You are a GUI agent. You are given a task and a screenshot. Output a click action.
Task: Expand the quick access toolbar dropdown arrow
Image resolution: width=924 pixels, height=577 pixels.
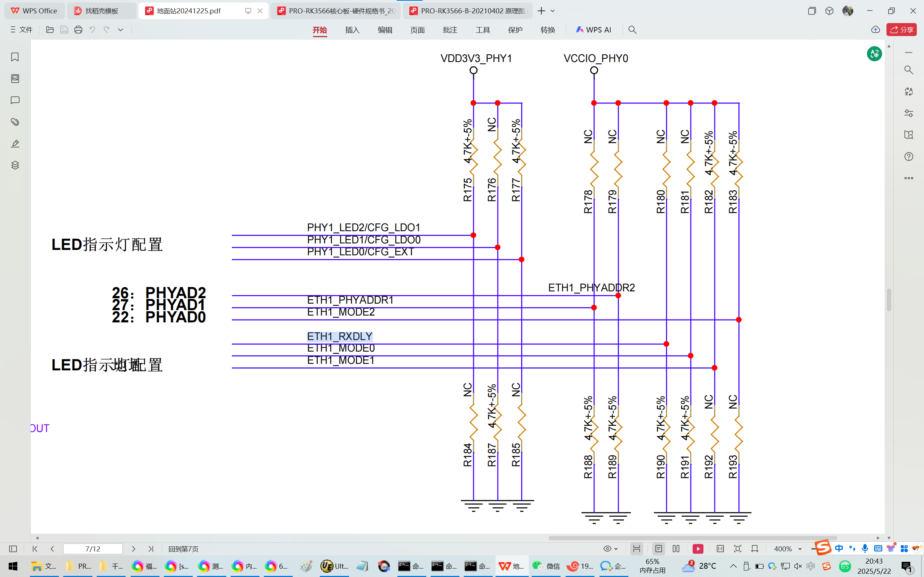(120, 30)
